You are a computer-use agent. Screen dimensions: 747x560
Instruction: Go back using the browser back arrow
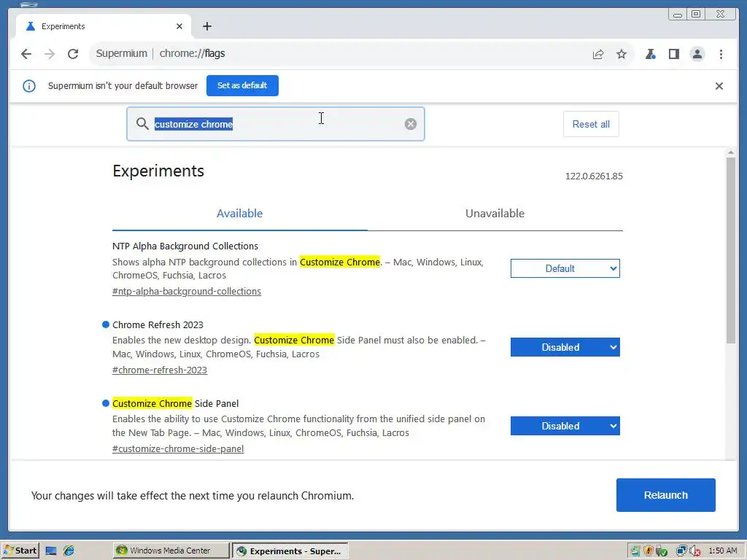pos(26,54)
